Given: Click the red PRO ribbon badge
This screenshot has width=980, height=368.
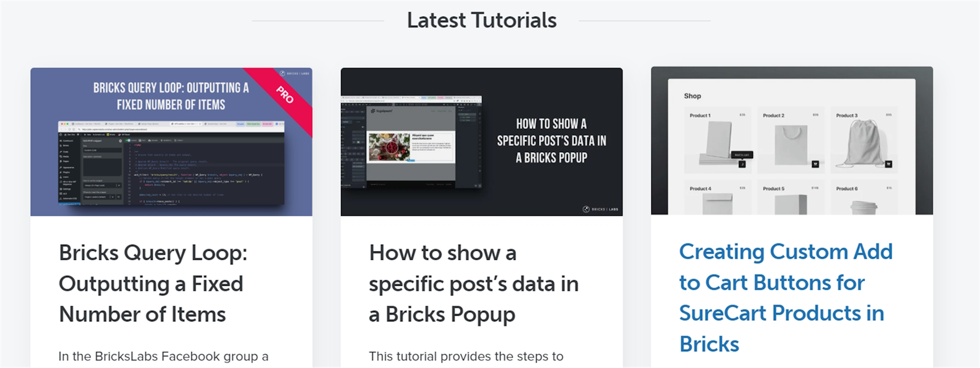Looking at the screenshot, I should [285, 95].
